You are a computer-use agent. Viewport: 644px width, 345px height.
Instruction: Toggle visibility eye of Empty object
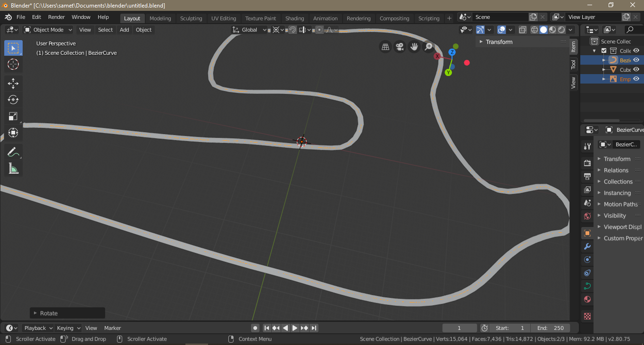pyautogui.click(x=636, y=79)
